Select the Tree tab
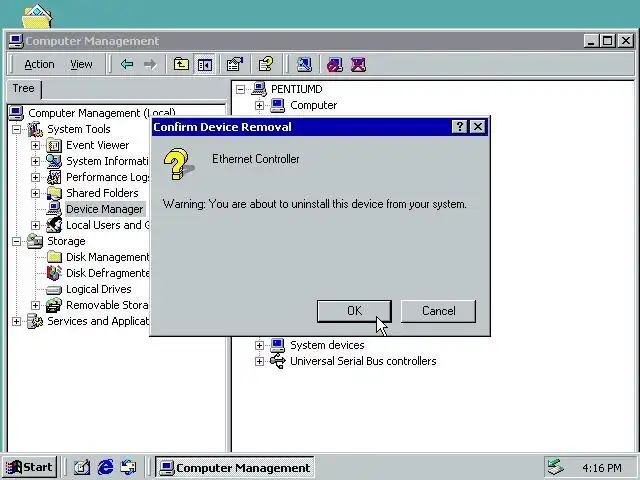Image resolution: width=640 pixels, height=480 pixels. [x=24, y=89]
